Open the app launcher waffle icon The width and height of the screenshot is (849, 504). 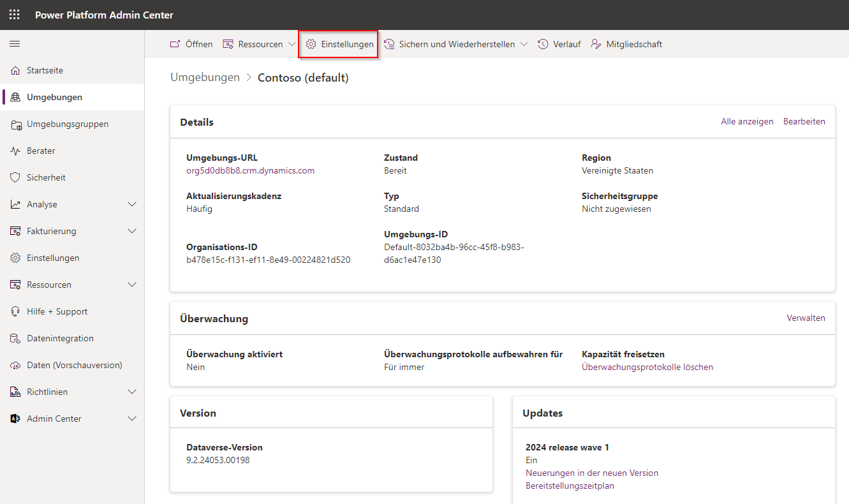[x=14, y=15]
